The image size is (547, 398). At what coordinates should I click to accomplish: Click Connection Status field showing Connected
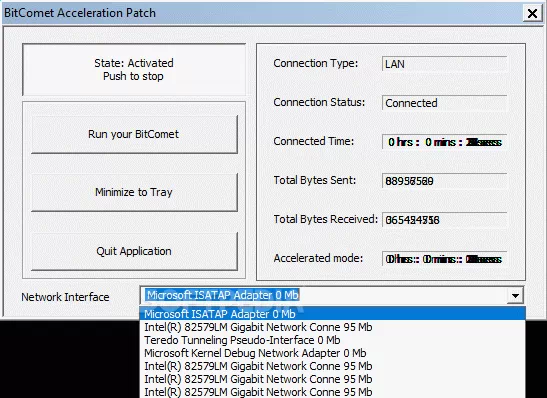coord(444,103)
